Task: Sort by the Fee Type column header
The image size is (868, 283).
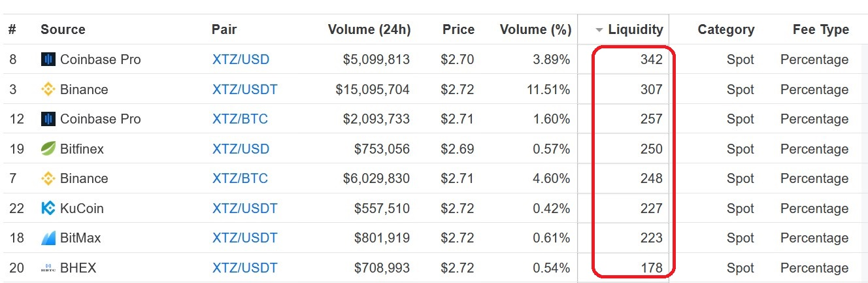Action: pyautogui.click(x=821, y=29)
